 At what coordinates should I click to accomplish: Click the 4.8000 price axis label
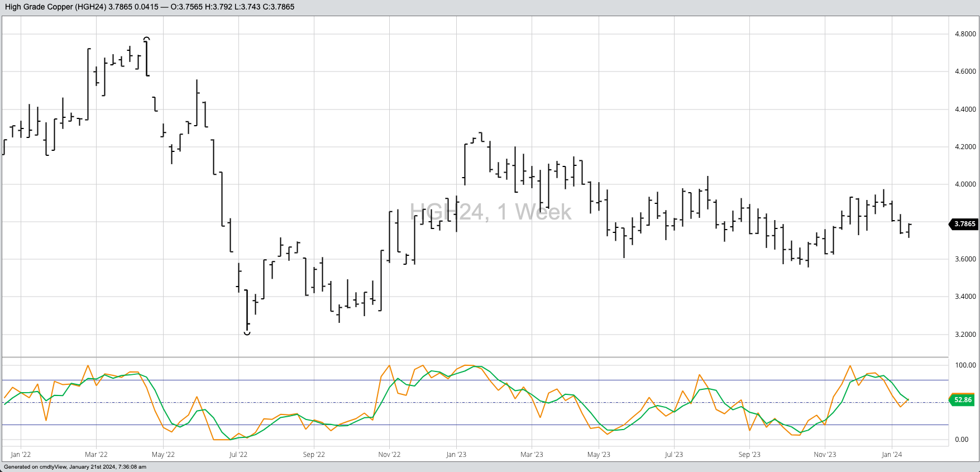point(965,34)
